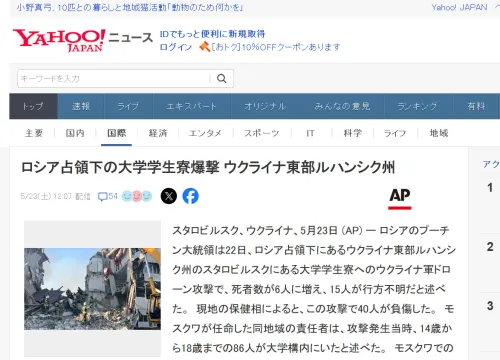
Task: Open the 10%OFFクーポン promotion link
Action: point(276,47)
